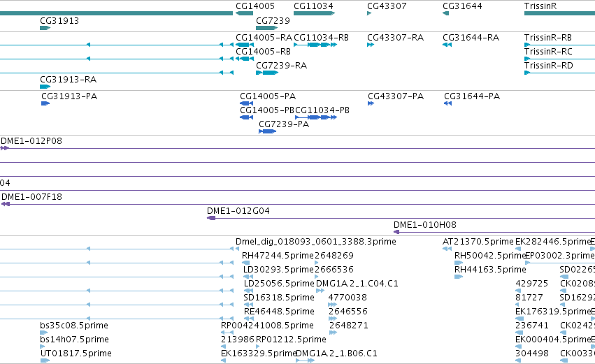Click EST RH44163.5prime
595x364 pixels.
(490, 270)
